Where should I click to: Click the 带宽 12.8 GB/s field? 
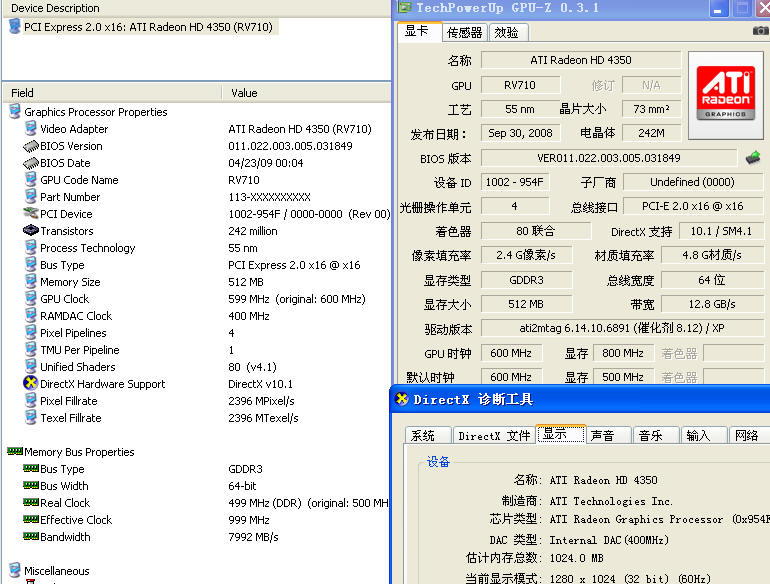712,304
